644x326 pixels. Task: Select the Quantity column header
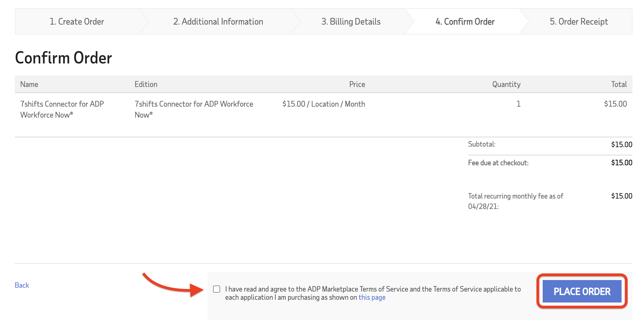506,84
